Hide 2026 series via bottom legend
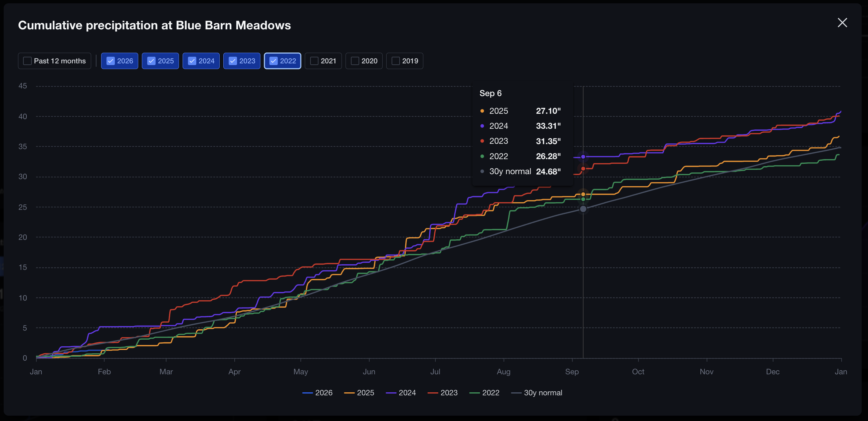This screenshot has width=868, height=421. pos(317,393)
